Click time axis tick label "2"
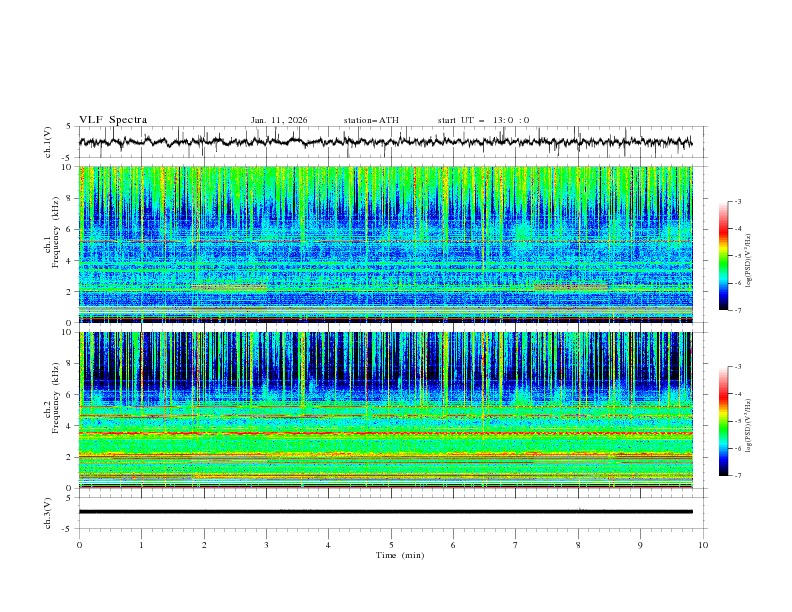792x612 pixels. 204,545
